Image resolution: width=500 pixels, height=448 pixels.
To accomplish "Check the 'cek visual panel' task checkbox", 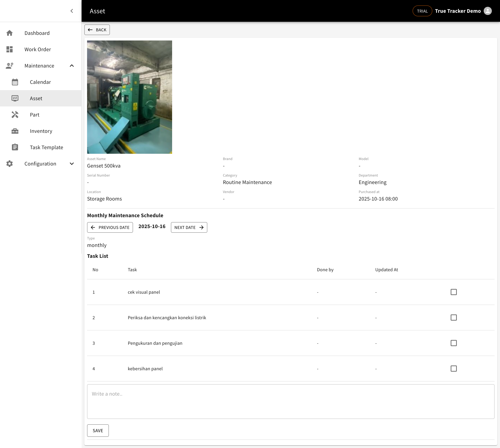I will 453,292.
